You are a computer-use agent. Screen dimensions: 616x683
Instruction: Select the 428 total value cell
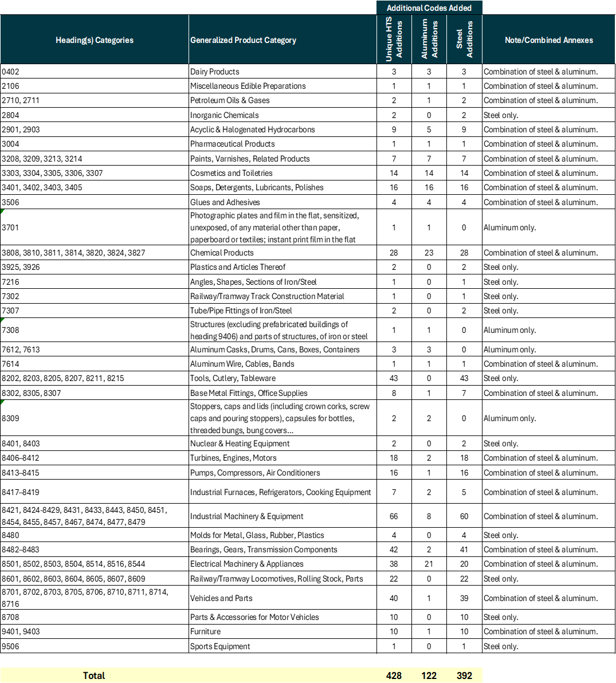[394, 676]
